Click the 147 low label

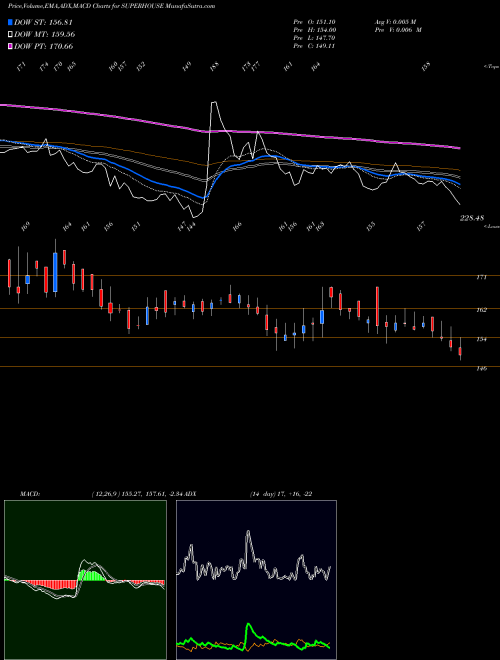point(181,227)
